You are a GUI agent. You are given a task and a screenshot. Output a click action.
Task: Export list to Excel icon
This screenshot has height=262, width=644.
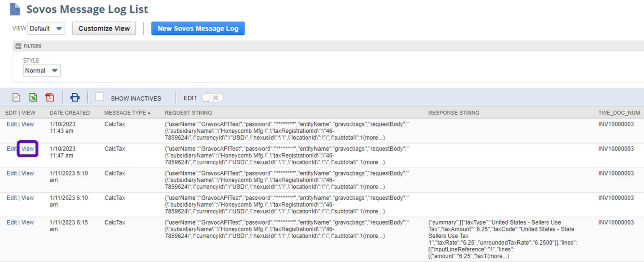click(x=33, y=97)
